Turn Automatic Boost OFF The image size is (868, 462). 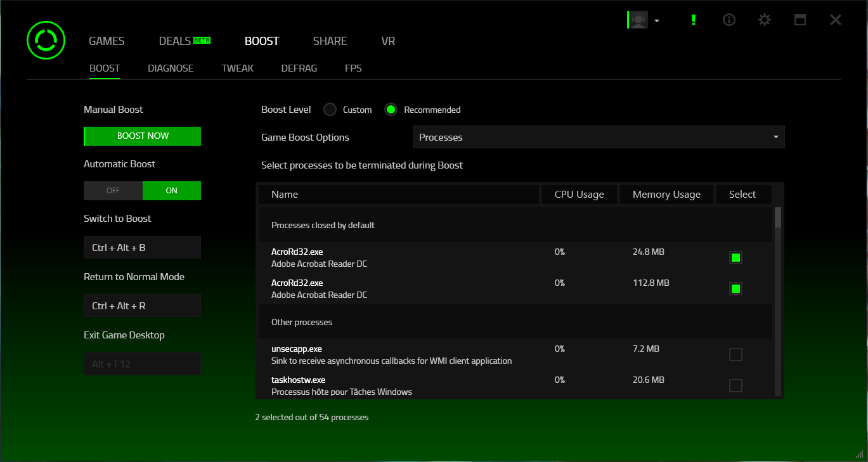[113, 191]
